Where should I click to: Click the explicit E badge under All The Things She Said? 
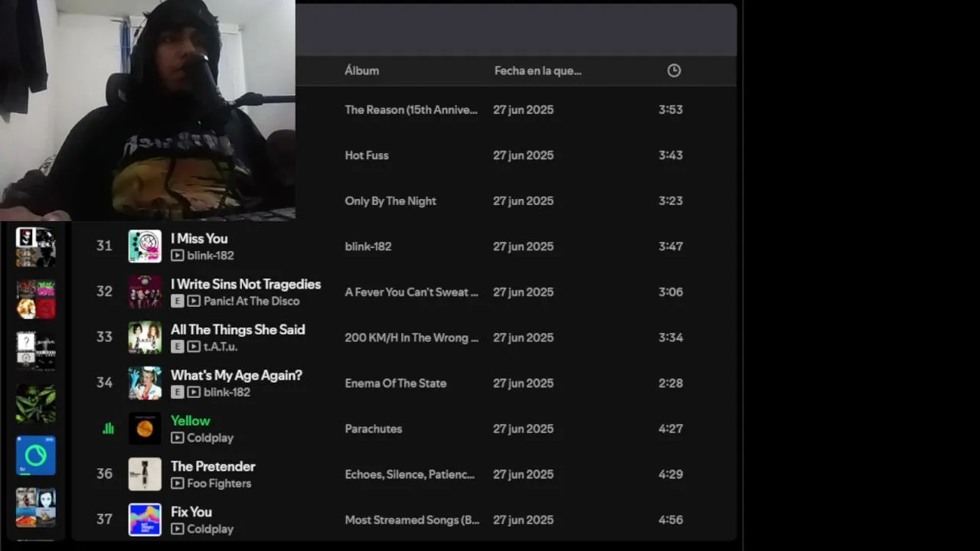177,347
